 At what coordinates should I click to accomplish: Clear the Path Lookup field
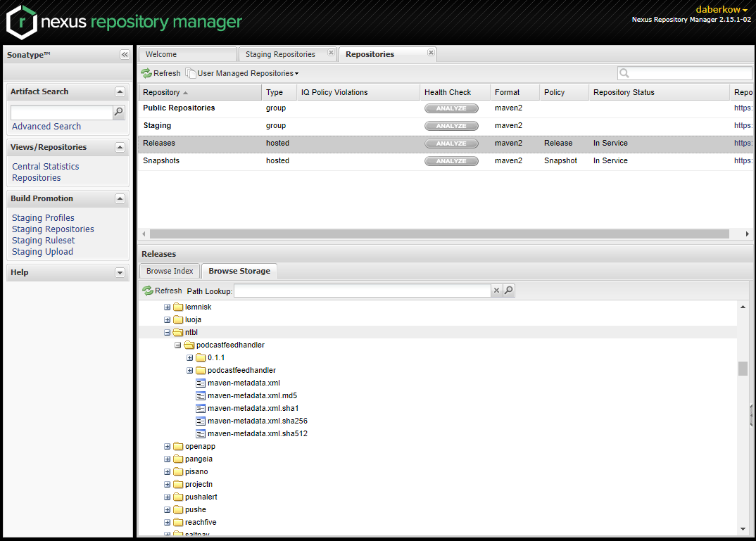(x=496, y=291)
